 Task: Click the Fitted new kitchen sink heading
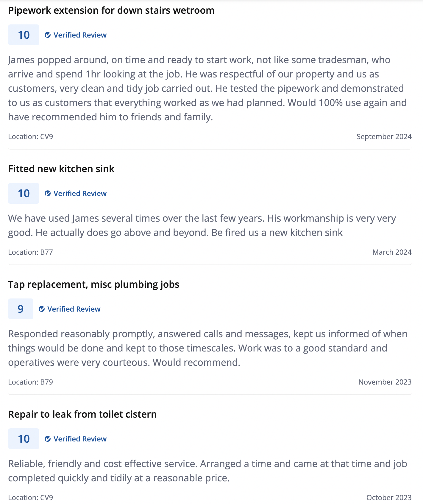point(61,169)
